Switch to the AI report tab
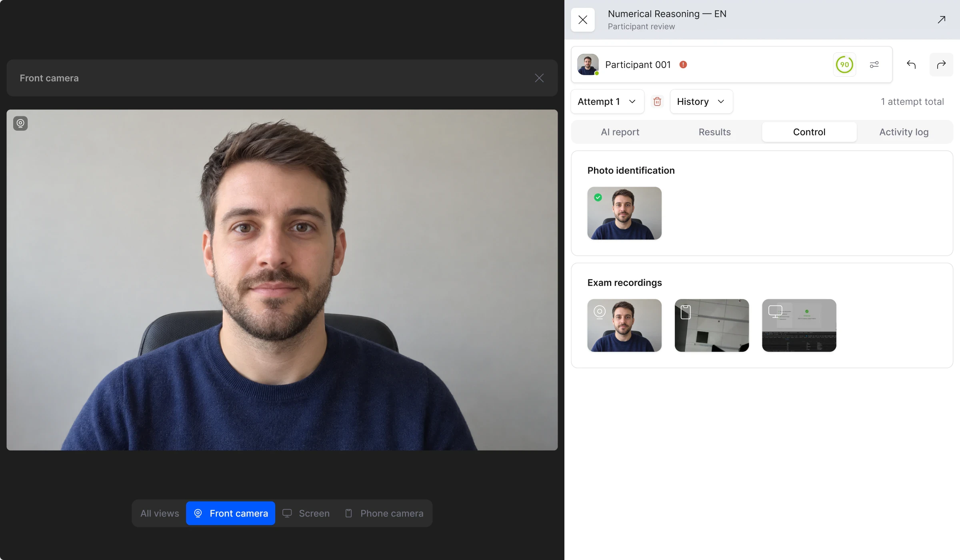 point(620,132)
